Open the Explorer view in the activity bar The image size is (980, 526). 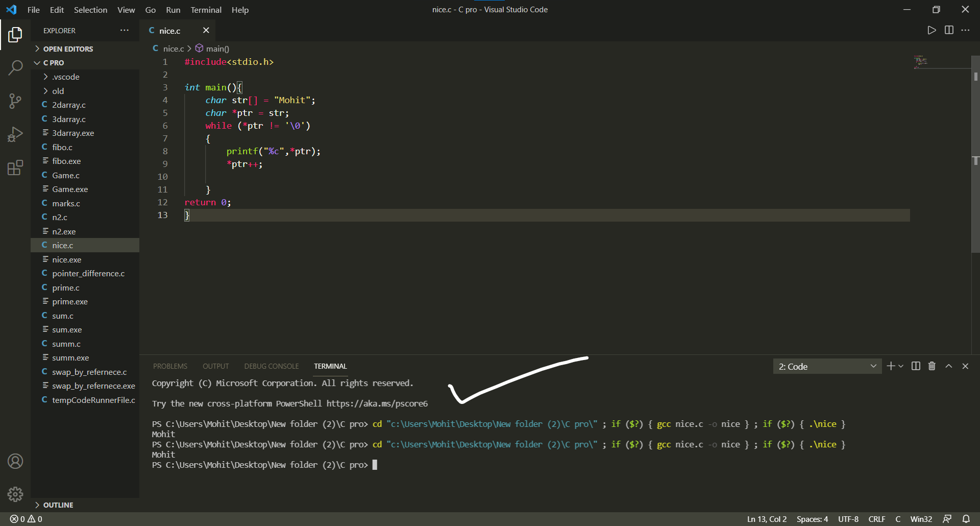[15, 34]
